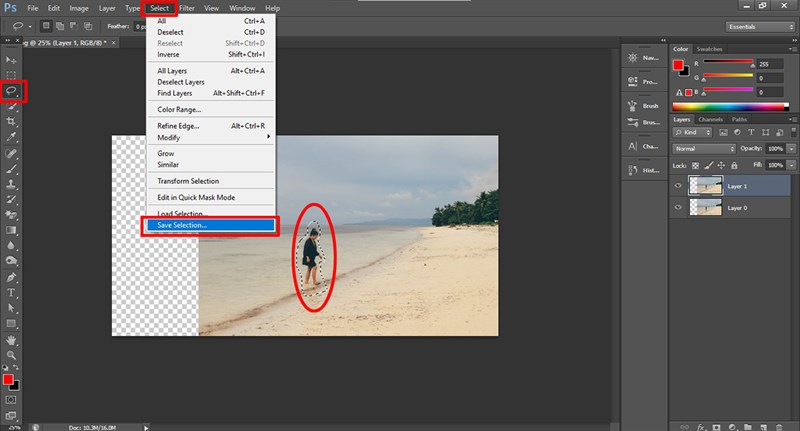
Task: Toggle lock image pixels
Action: click(x=708, y=165)
